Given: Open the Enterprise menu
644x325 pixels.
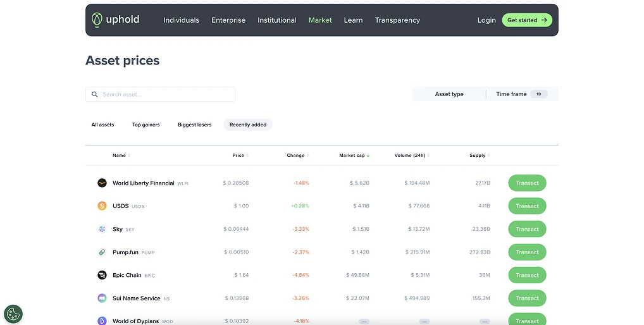Looking at the screenshot, I should point(228,20).
